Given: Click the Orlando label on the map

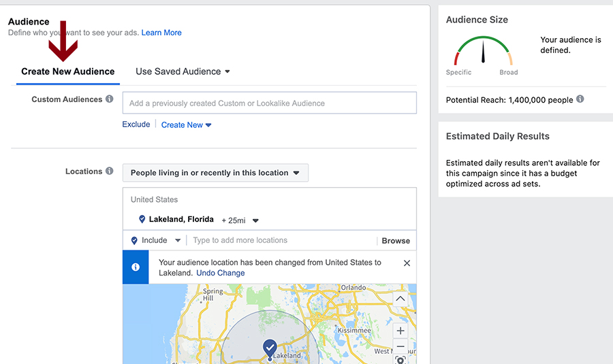Looking at the screenshot, I should (x=353, y=287).
